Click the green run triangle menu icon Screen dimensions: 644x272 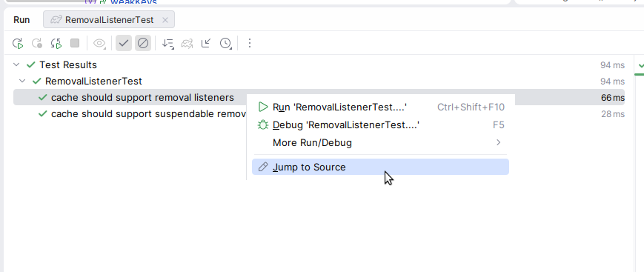pos(263,107)
